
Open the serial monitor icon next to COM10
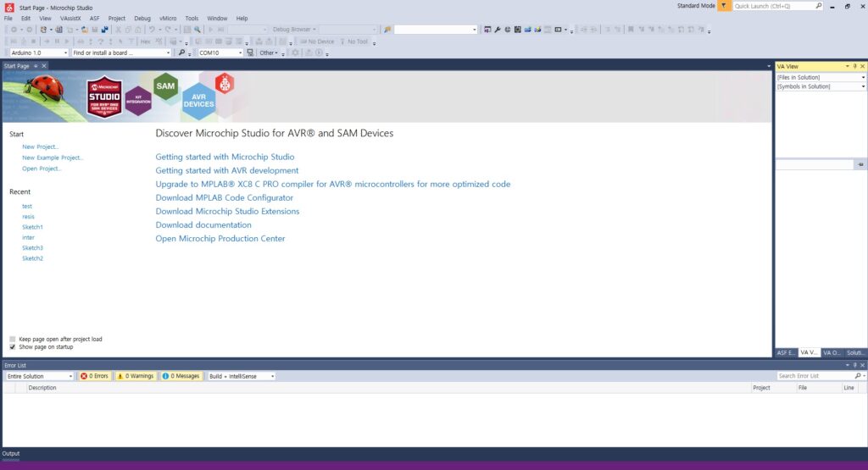pos(250,53)
